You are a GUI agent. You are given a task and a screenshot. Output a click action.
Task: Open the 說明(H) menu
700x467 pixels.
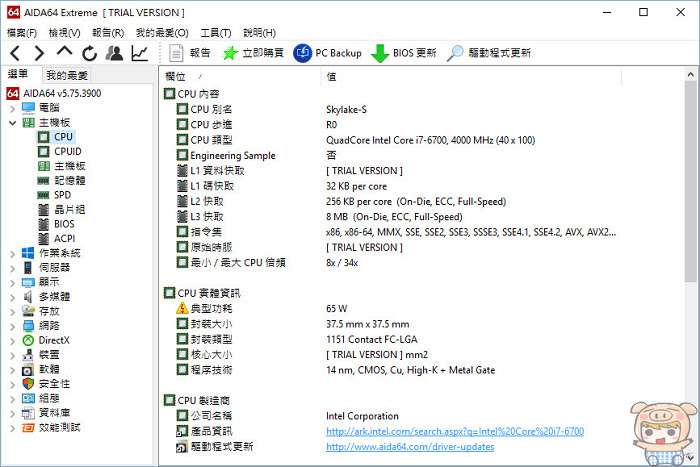click(x=259, y=33)
